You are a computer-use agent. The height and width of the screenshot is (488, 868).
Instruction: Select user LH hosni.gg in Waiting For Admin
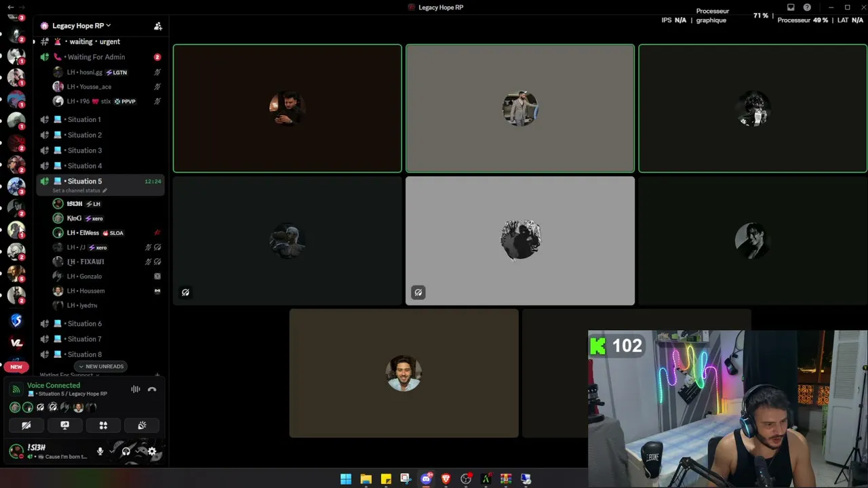pyautogui.click(x=107, y=73)
